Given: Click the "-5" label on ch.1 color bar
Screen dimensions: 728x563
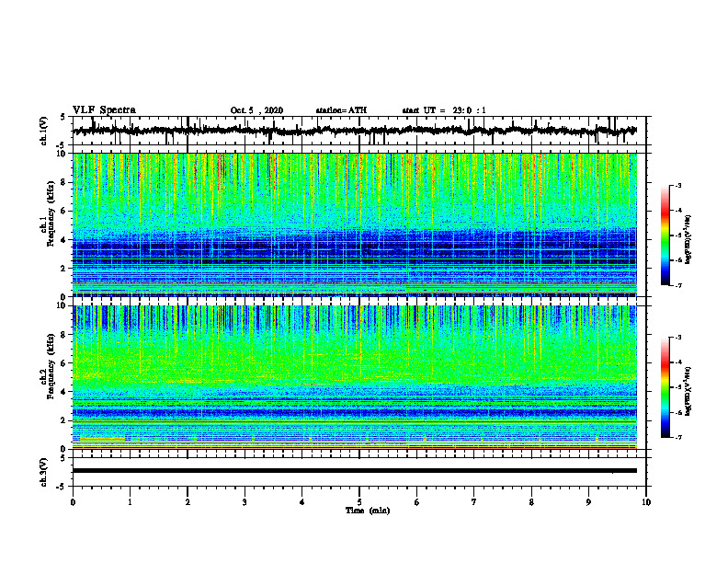Looking at the screenshot, I should (x=678, y=236).
